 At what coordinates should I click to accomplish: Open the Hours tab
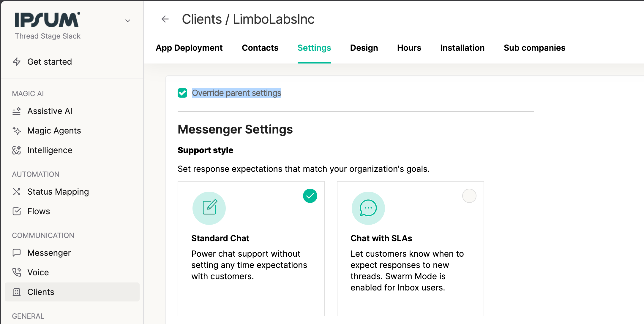(x=409, y=48)
